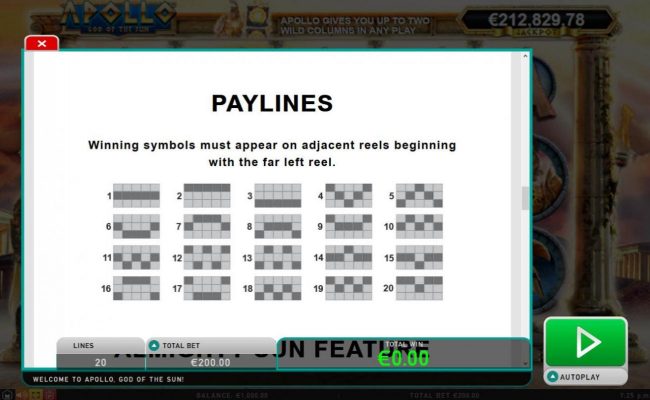Click the 'Welcome to Apollo, God of the Sun' message
The height and width of the screenshot is (400, 650).
108,379
